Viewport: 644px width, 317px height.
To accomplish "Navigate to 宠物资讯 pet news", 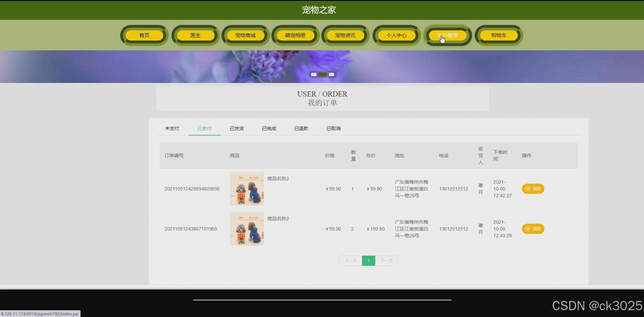I will pyautogui.click(x=345, y=35).
